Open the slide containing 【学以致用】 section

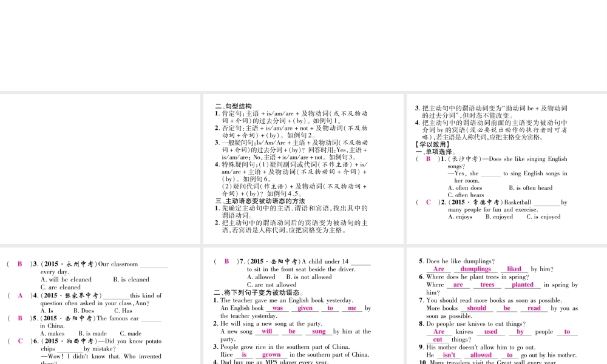pos(507,169)
